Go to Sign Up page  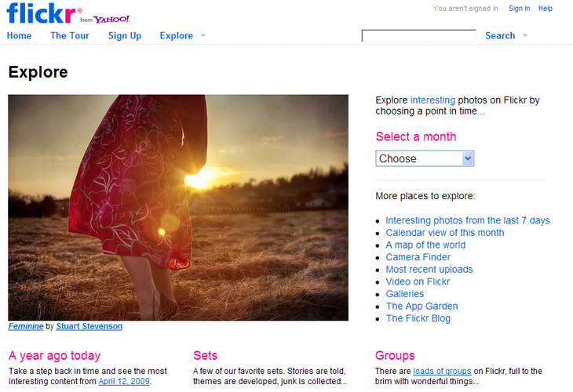point(125,35)
